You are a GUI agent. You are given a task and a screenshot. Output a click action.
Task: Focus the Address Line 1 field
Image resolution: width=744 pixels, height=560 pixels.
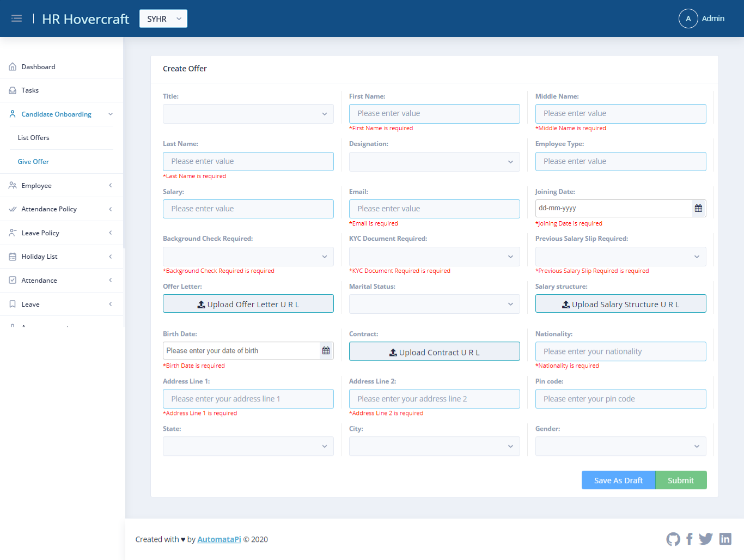pos(248,399)
